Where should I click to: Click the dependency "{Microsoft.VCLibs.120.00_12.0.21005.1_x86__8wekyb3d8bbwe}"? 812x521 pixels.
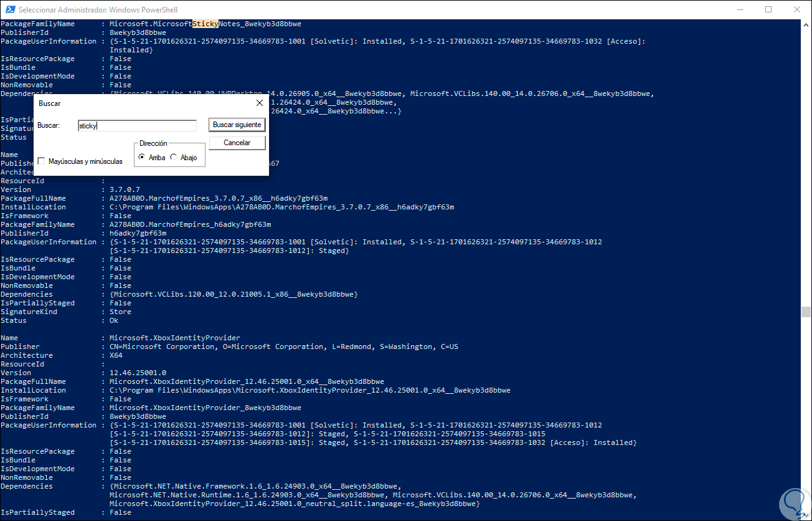pyautogui.click(x=234, y=294)
